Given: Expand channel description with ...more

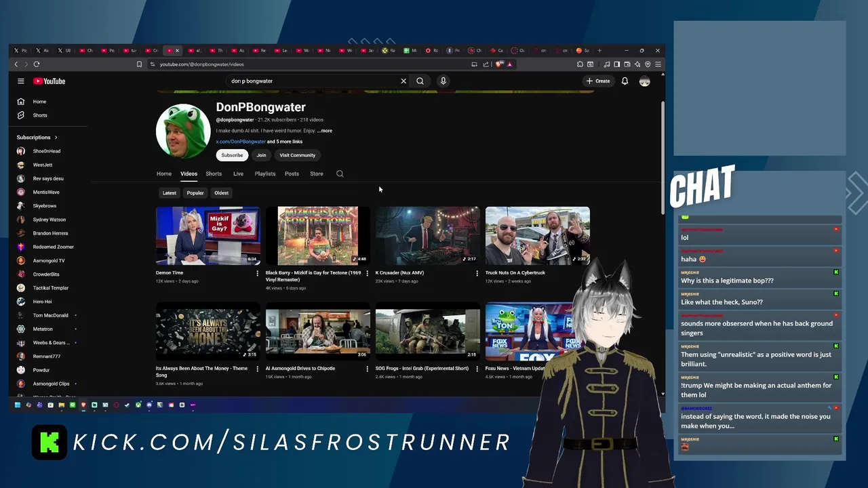Looking at the screenshot, I should 325,131.
